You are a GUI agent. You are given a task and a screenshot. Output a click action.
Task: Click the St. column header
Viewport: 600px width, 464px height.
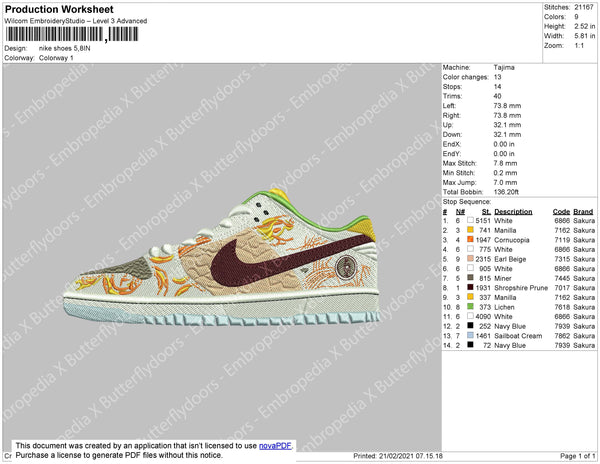click(486, 212)
